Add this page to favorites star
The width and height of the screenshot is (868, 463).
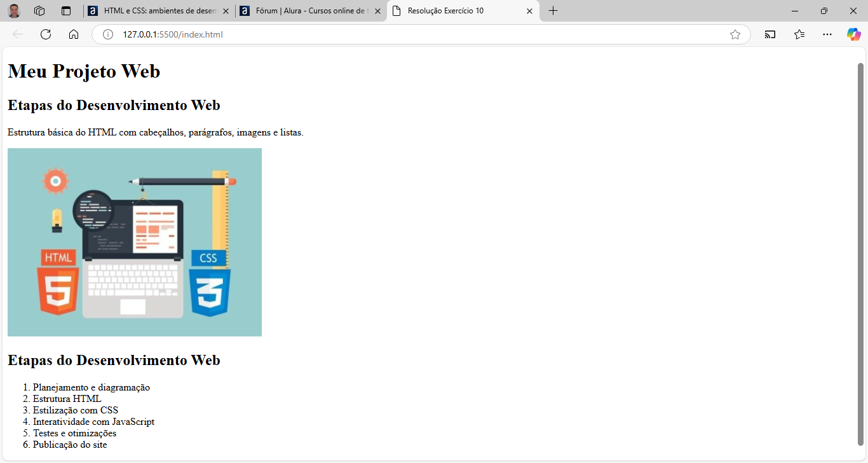735,34
